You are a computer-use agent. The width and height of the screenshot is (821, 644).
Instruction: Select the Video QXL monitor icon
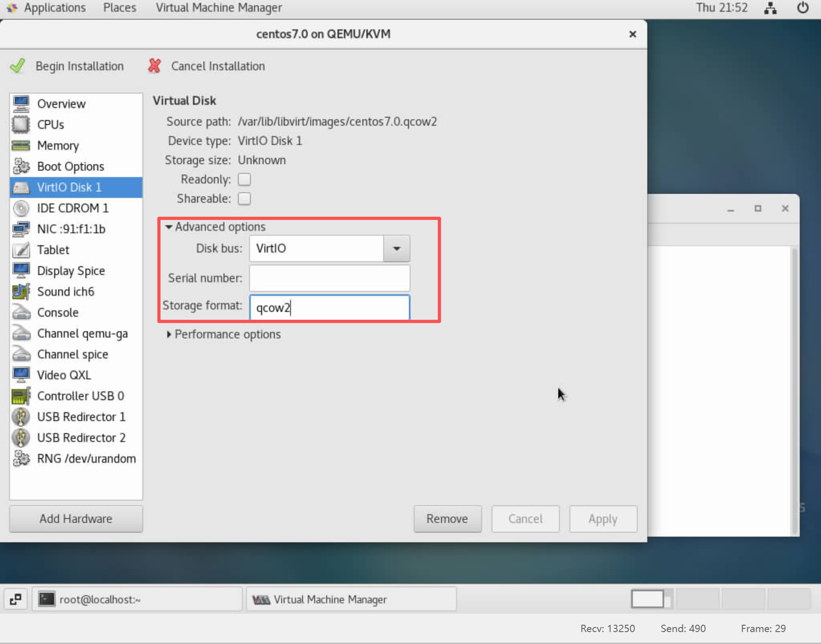21,375
